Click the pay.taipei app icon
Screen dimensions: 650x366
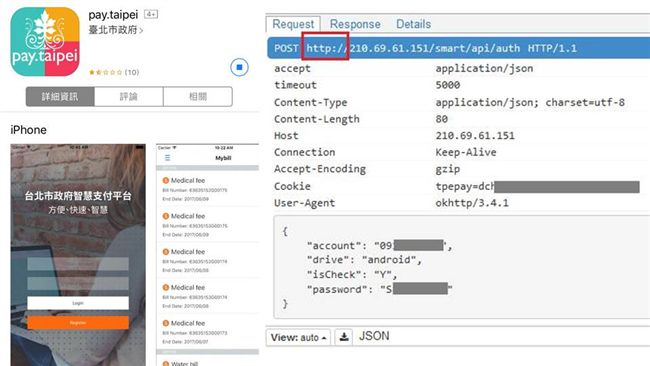coord(45,42)
